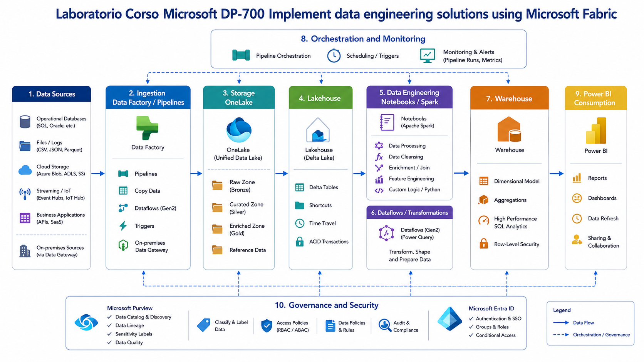
Task: Click the Streaming / IoT antenna icon
Action: click(x=25, y=194)
